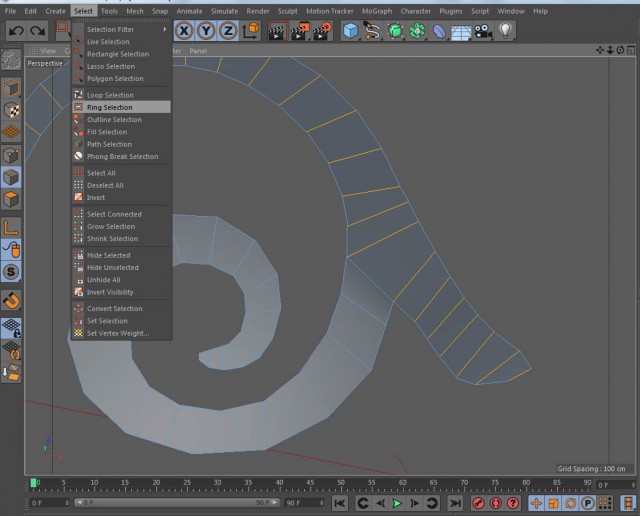Screen dimensions: 640x516
Task: Click the Render View clapperboard icon
Action: pos(277,31)
